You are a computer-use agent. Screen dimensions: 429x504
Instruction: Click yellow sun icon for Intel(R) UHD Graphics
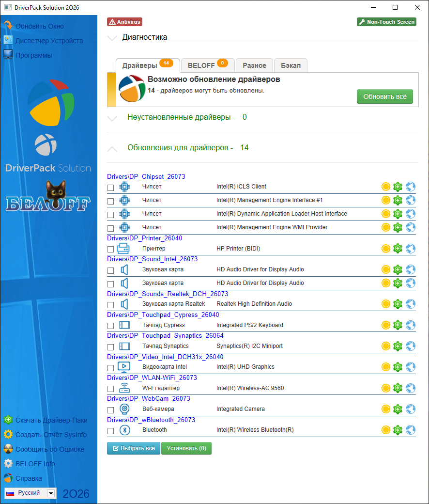pyautogui.click(x=385, y=367)
